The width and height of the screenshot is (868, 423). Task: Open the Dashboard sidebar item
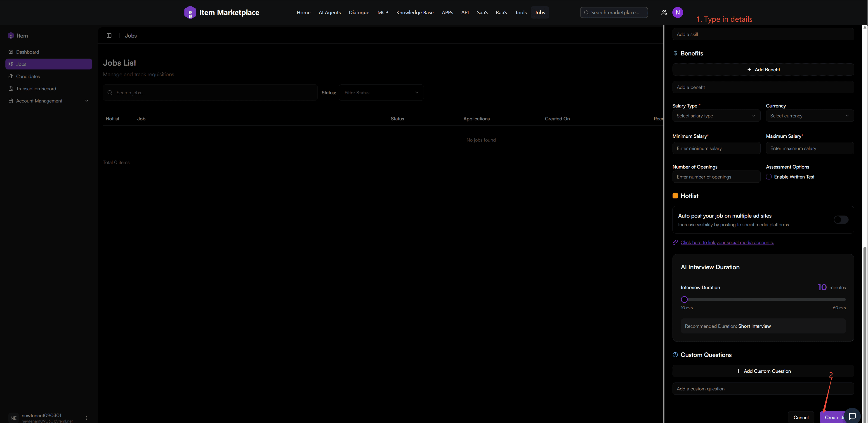[x=28, y=52]
